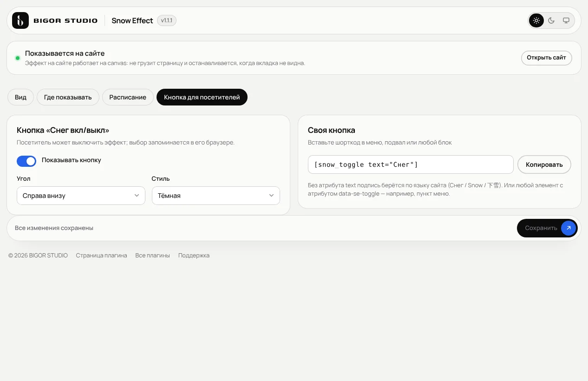
Task: Click the green site status indicator dot
Action: click(18, 58)
